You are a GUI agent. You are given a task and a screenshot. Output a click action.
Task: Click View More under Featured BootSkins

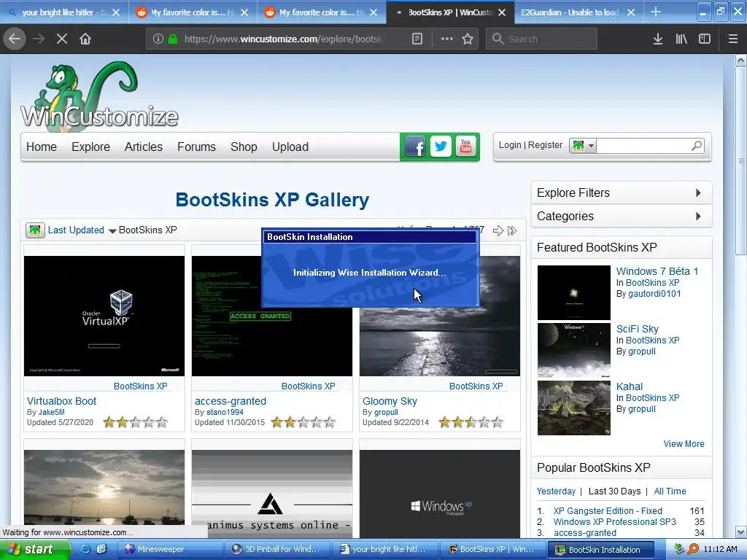[684, 444]
